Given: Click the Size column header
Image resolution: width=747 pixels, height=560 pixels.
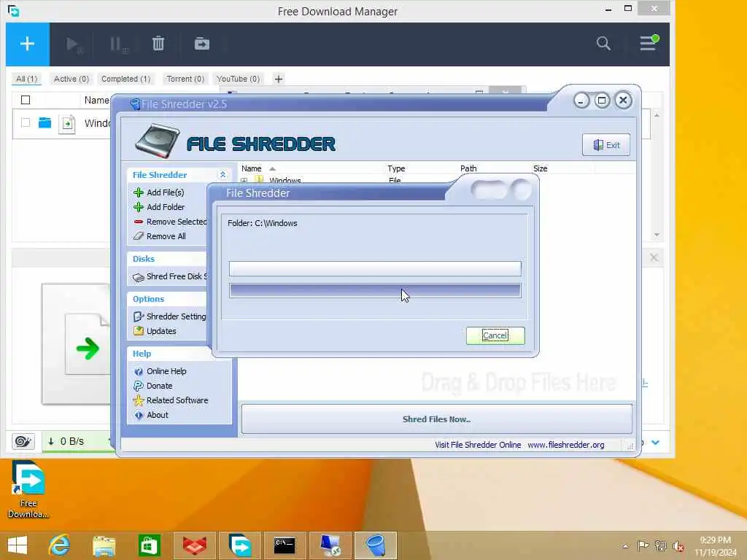Looking at the screenshot, I should pyautogui.click(x=541, y=168).
